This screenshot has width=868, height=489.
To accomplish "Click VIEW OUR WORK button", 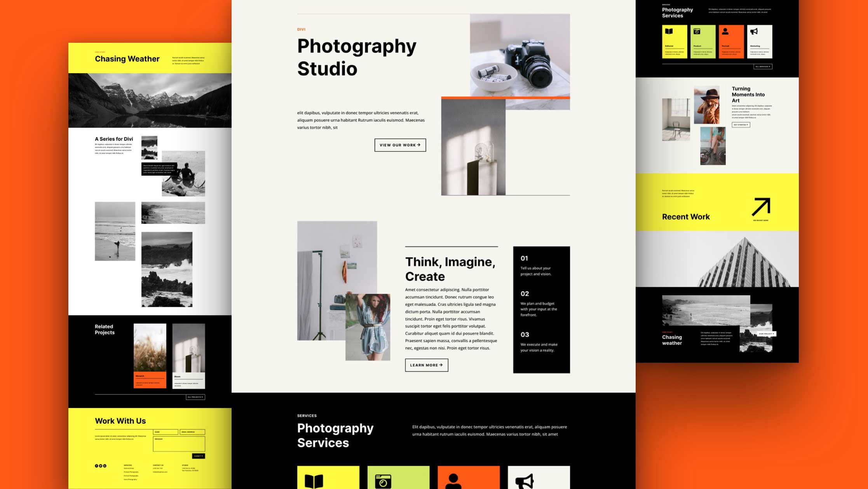I will pyautogui.click(x=399, y=145).
